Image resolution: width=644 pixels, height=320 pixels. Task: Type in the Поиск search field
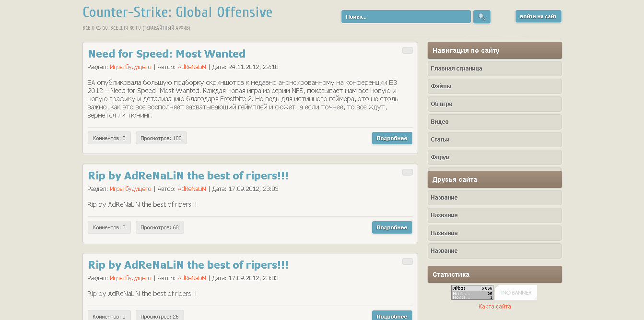click(x=406, y=17)
